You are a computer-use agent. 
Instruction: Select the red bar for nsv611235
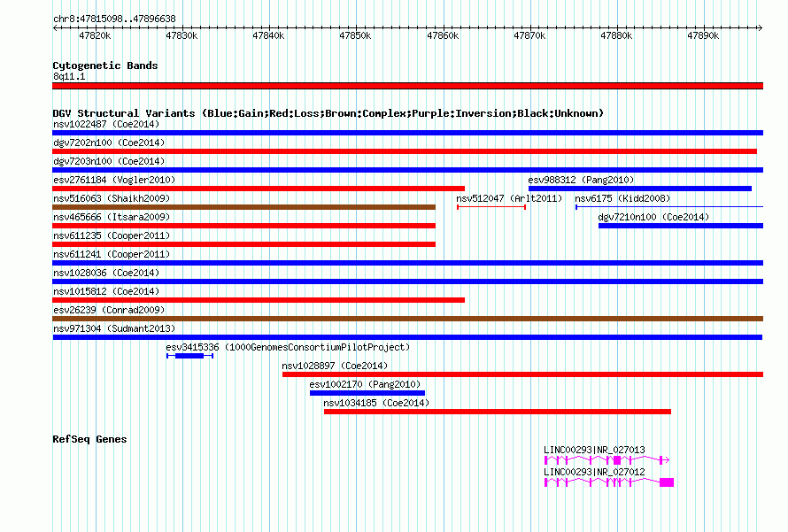coord(243,244)
